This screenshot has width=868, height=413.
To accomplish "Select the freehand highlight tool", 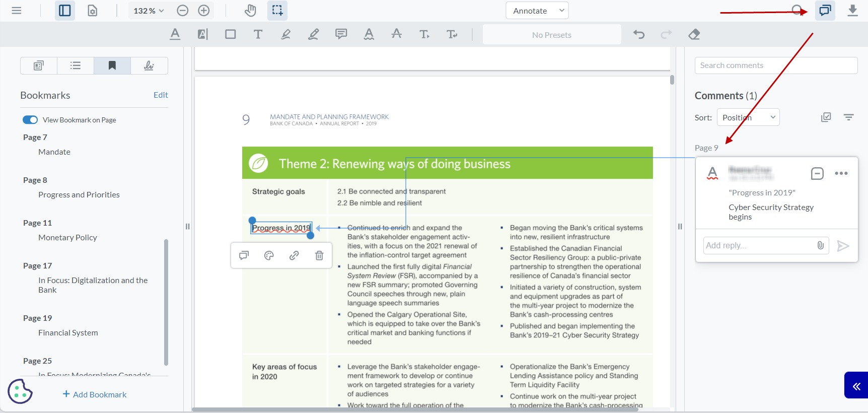I will 286,34.
